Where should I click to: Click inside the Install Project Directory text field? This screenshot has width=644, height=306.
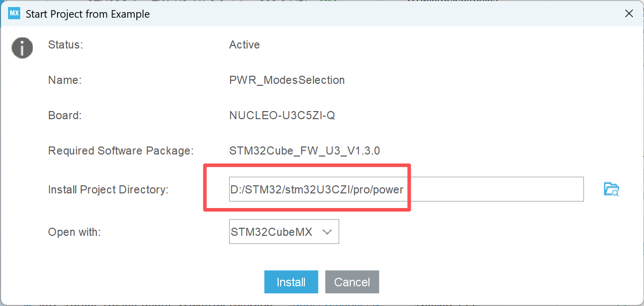[406, 189]
